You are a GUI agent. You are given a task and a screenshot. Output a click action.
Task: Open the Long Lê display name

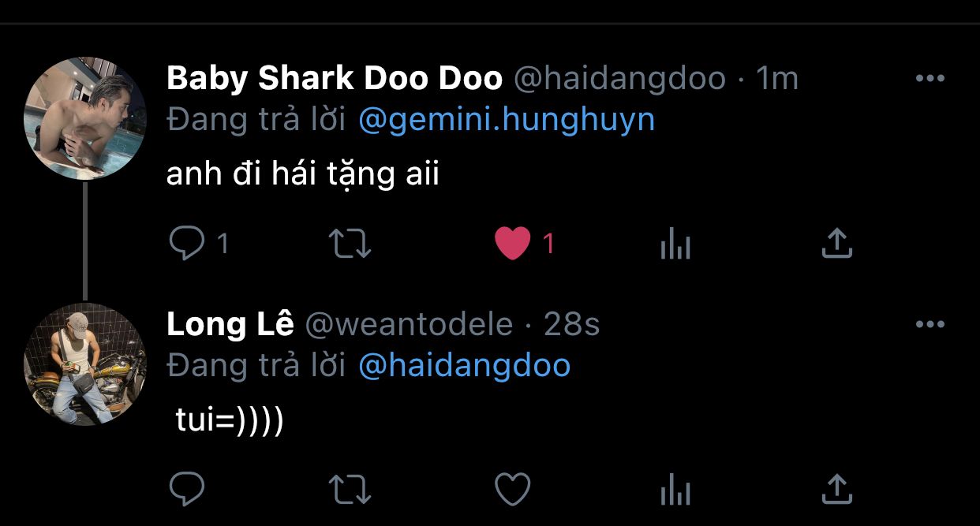coord(230,323)
